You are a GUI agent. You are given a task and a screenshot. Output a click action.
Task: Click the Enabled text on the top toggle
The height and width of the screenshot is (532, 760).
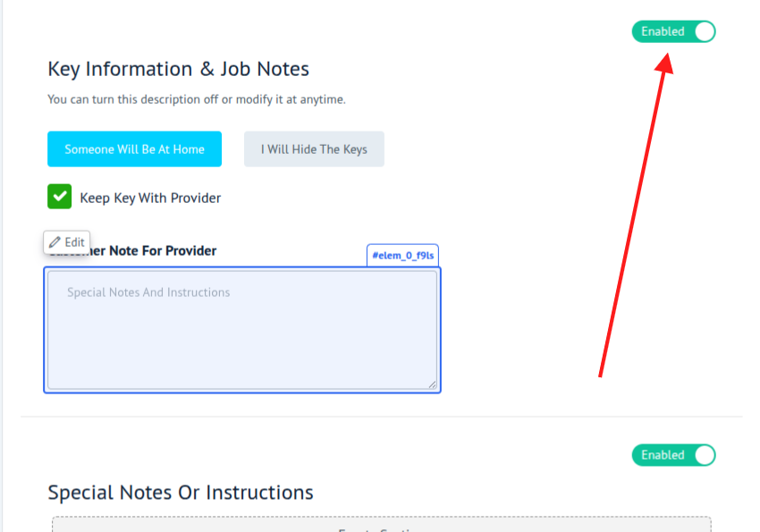662,31
